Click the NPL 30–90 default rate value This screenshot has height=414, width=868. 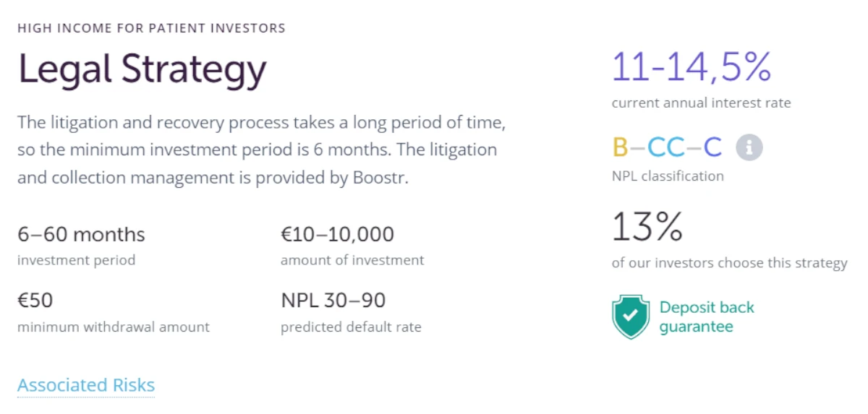pyautogui.click(x=333, y=301)
